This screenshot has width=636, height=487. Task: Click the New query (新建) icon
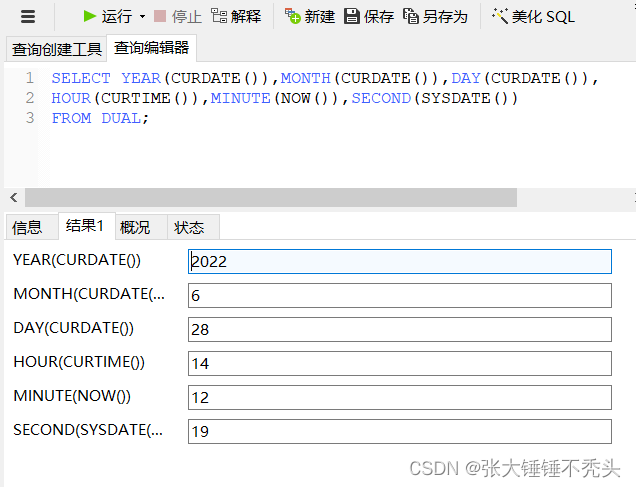pyautogui.click(x=292, y=16)
